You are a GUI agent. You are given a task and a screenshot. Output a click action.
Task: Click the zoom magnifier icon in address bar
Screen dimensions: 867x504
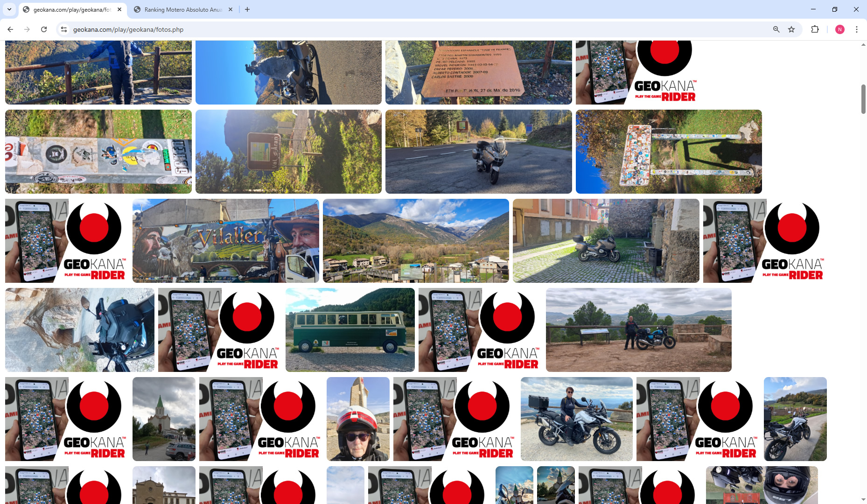pos(776,29)
